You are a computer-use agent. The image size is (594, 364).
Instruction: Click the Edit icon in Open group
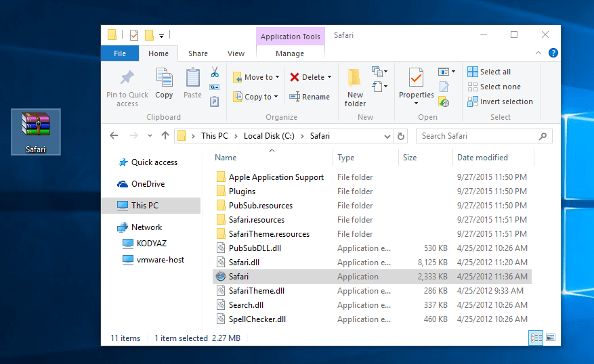point(444,87)
